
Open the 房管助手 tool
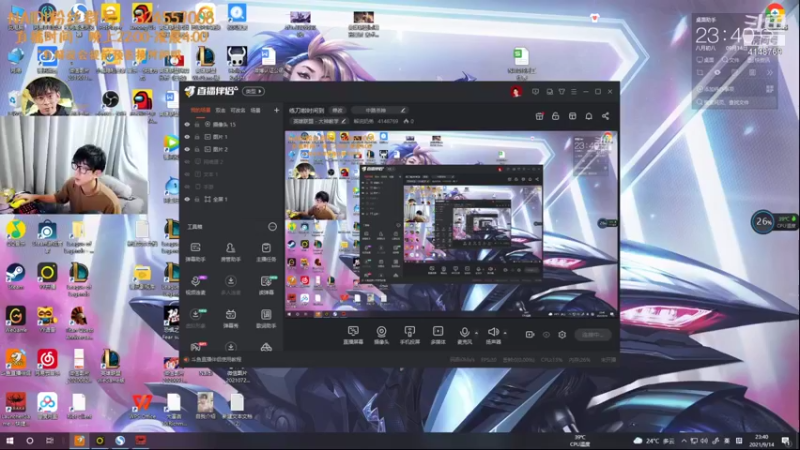click(x=231, y=252)
